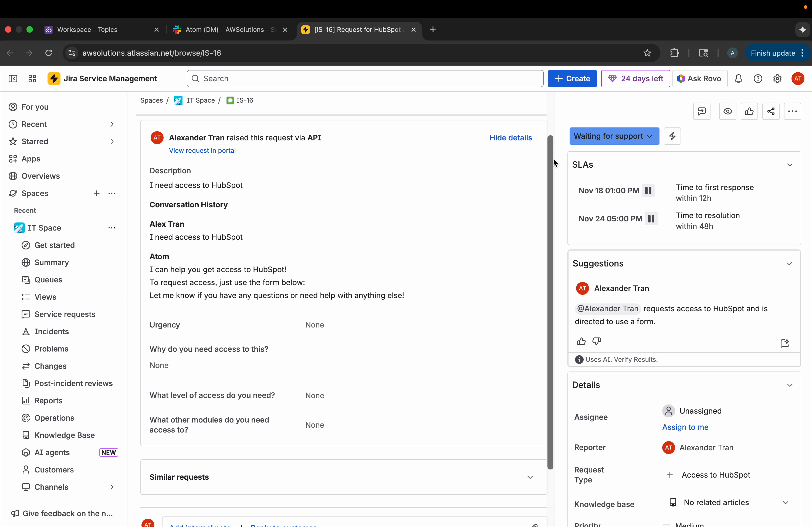Image resolution: width=812 pixels, height=527 pixels.
Task: Open the settings gear
Action: (x=777, y=79)
